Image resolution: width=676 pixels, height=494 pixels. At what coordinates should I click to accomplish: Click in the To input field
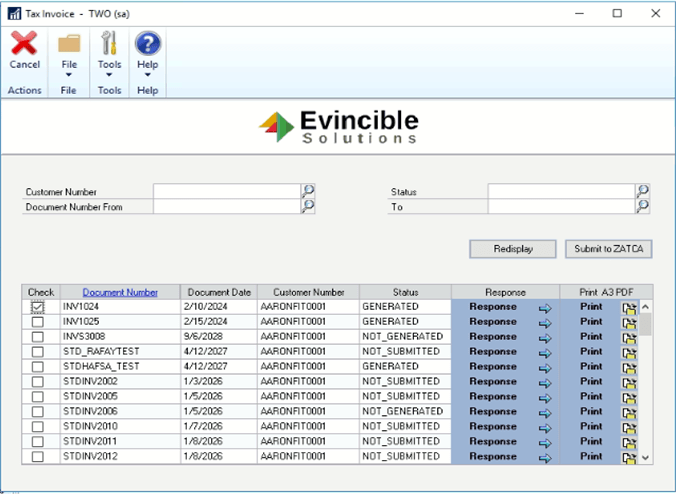click(561, 206)
